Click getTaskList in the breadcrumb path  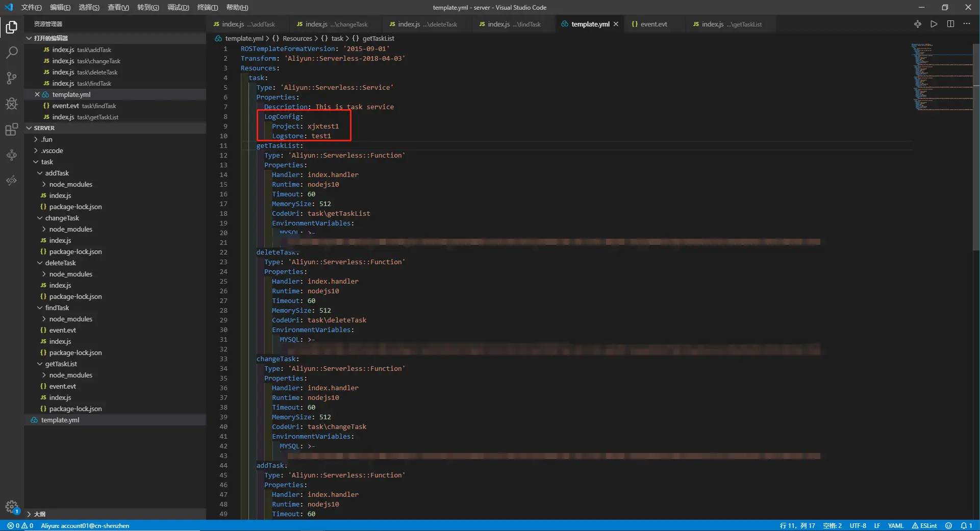click(x=379, y=38)
